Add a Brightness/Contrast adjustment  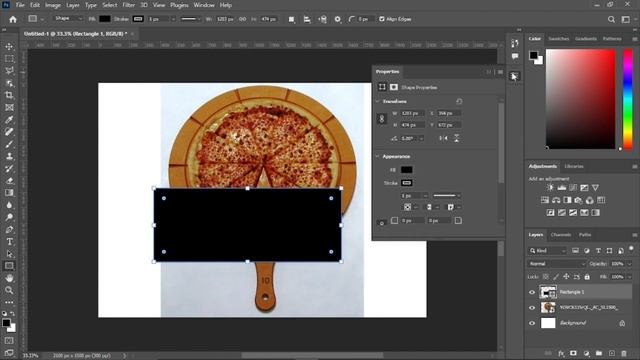click(550, 188)
